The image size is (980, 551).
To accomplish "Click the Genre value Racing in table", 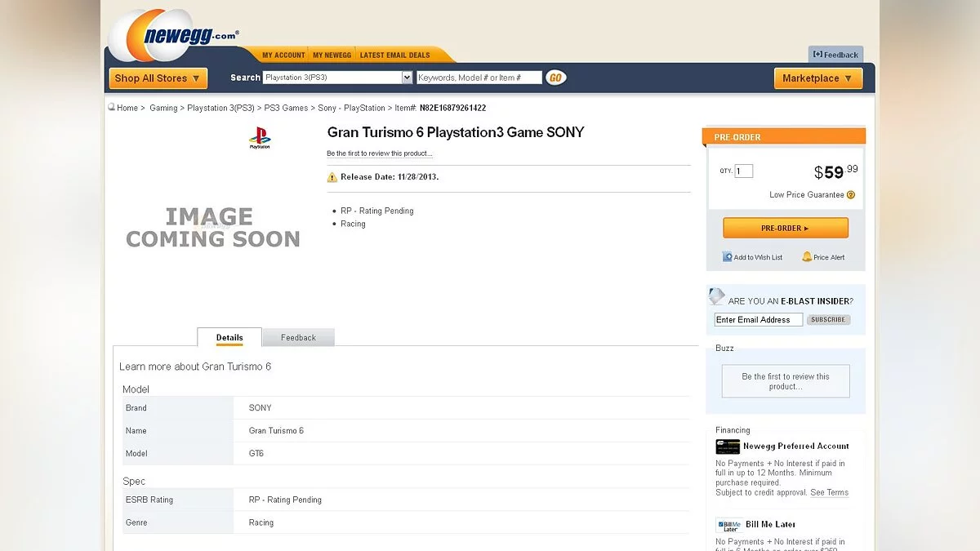I will (261, 523).
